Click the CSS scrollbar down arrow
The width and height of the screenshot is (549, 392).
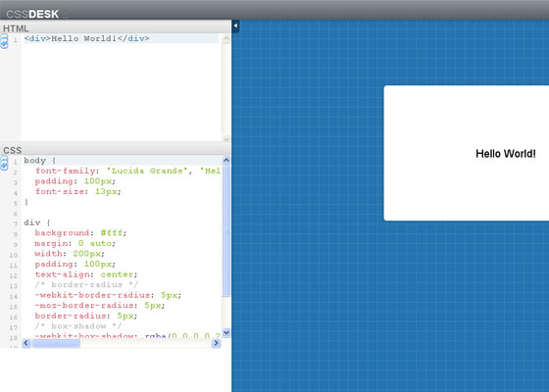coord(226,332)
